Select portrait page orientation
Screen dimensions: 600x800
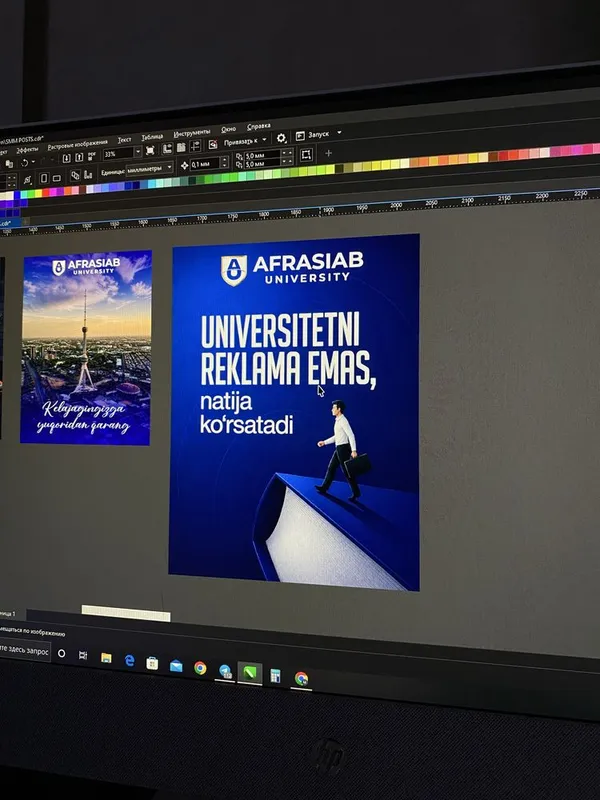pyautogui.click(x=44, y=178)
